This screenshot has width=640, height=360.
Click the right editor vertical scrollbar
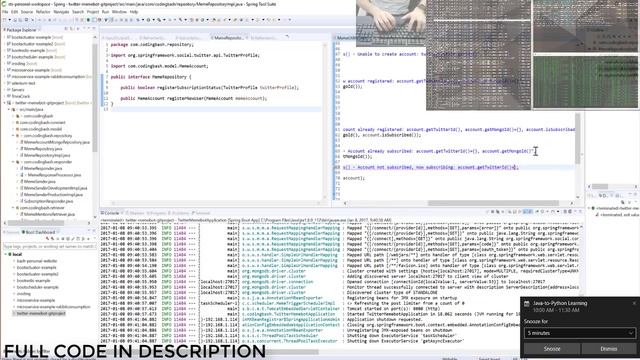(x=578, y=139)
